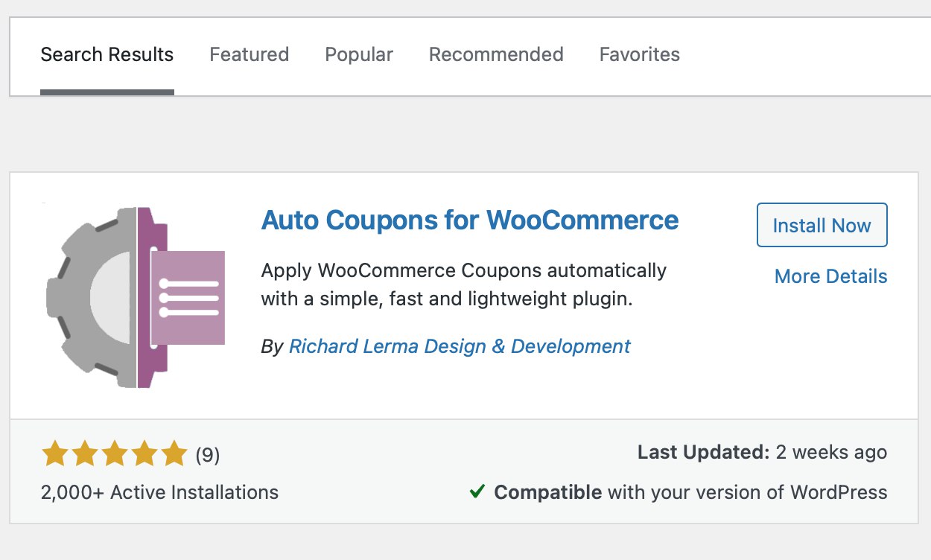This screenshot has width=931, height=560.
Task: Click the (9) ratings count
Action: click(208, 454)
